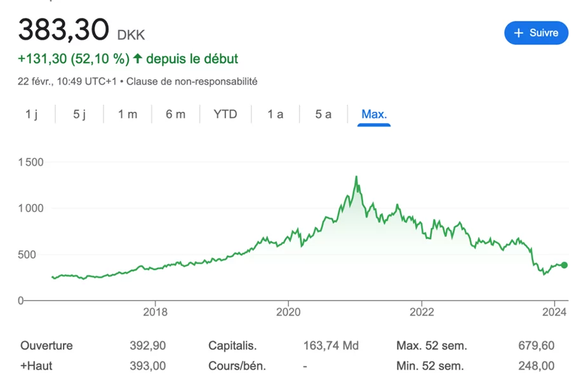The image size is (588, 381).
Task: Select the YTD range tab
Action: point(225,114)
